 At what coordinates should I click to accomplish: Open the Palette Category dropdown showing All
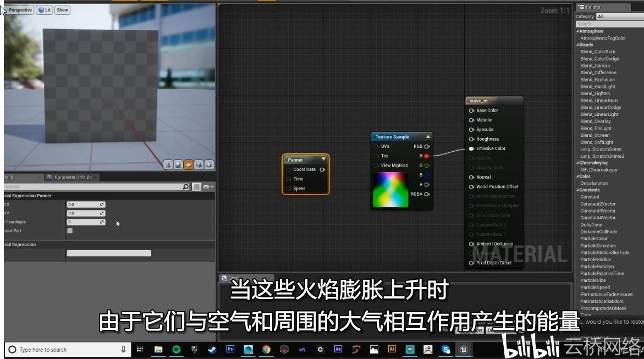click(x=620, y=16)
